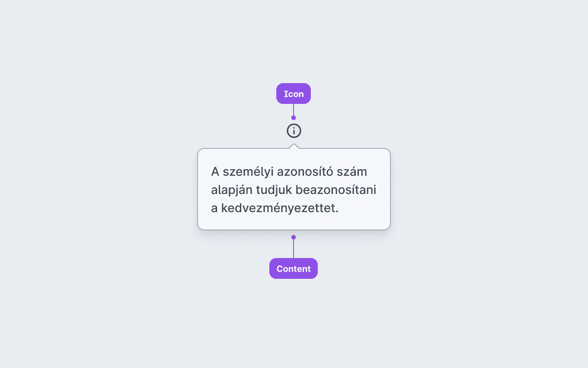Click the word "kedvezményezettet" in the tooltip

coord(278,208)
